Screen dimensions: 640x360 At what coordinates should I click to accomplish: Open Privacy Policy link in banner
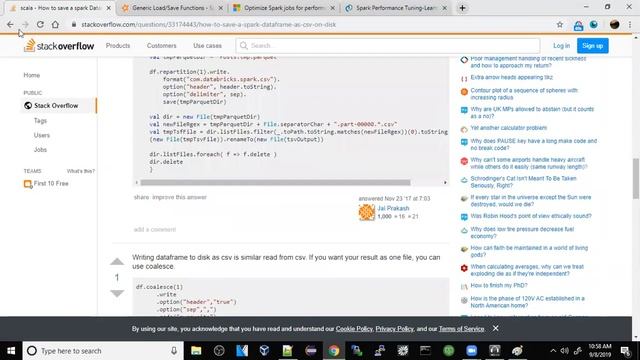pyautogui.click(x=394, y=329)
